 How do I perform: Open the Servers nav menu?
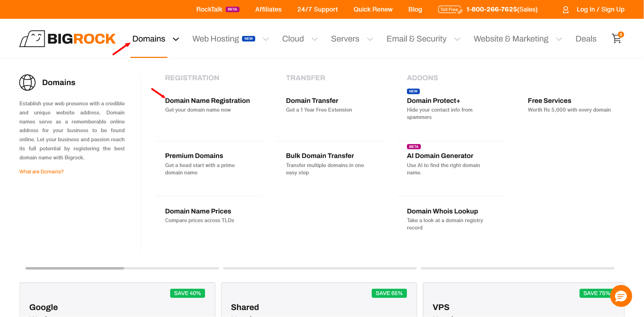(345, 39)
